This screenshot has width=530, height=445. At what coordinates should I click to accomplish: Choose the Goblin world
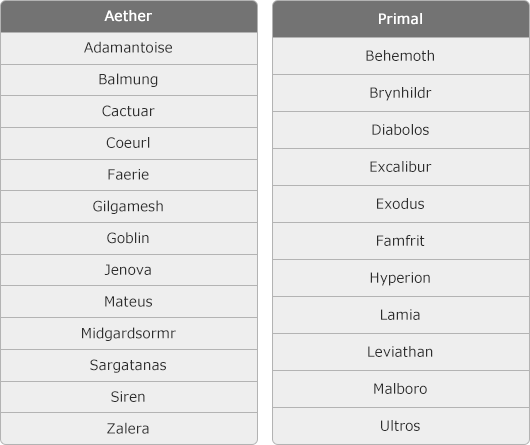click(x=129, y=238)
